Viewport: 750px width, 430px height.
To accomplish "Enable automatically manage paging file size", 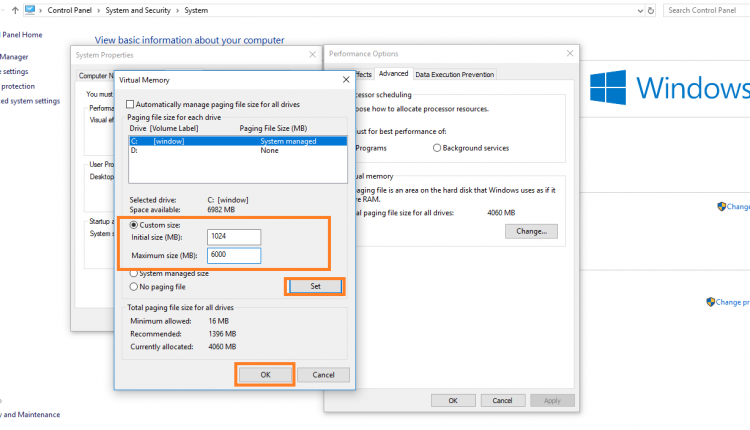I will click(130, 104).
